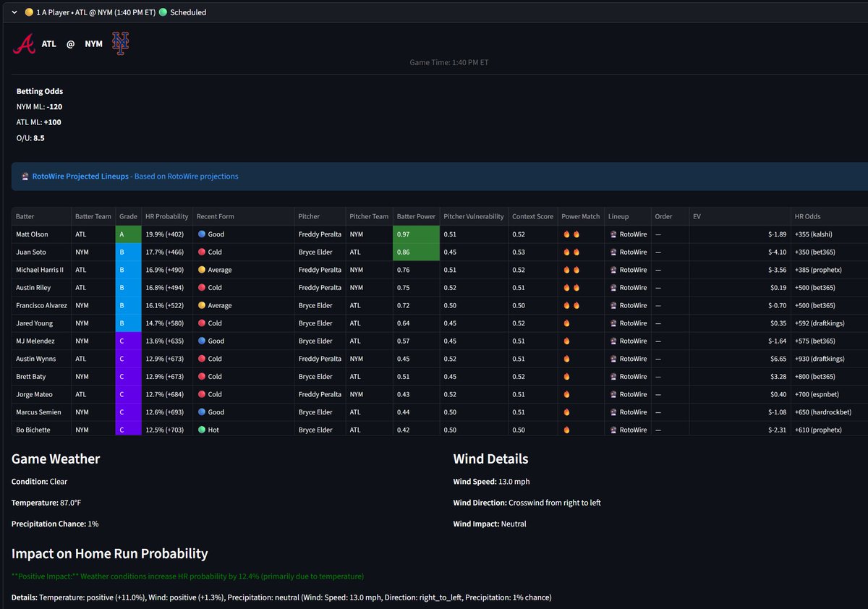Select the Michael Harris II batter cell
Screen dimensions: 868x609
tap(41, 270)
